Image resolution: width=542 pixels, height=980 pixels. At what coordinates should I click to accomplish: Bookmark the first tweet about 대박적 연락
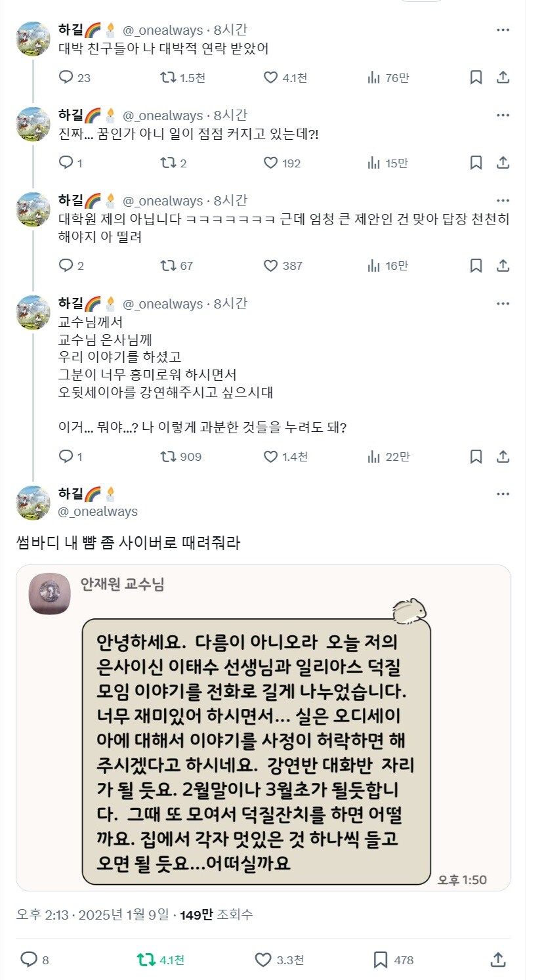point(476,77)
